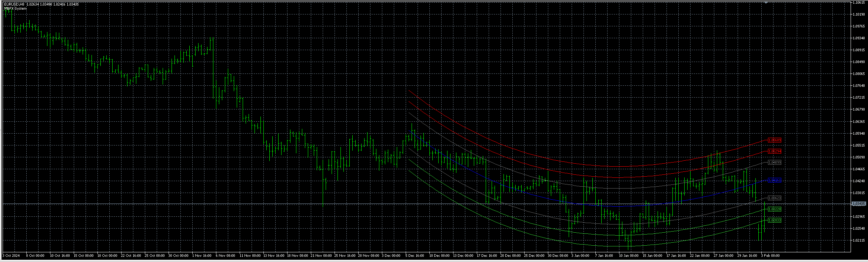
Task: Click the 3 Oct 2024 date label
Action: (11, 256)
